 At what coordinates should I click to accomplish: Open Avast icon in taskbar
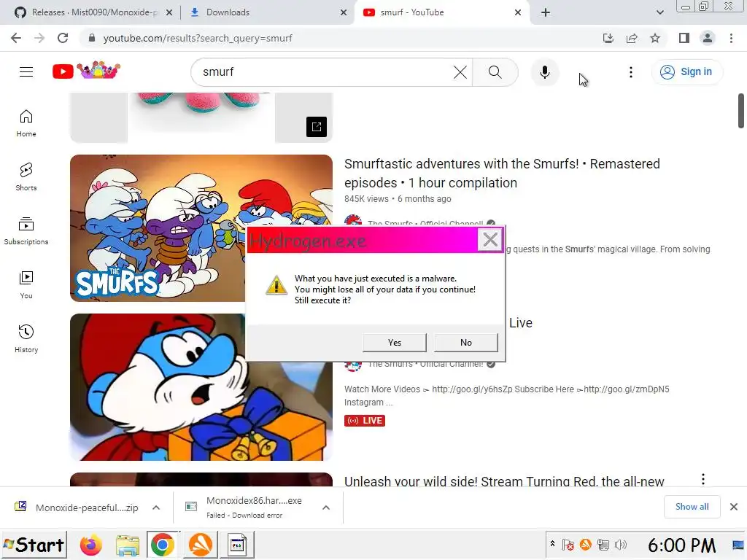pos(200,545)
